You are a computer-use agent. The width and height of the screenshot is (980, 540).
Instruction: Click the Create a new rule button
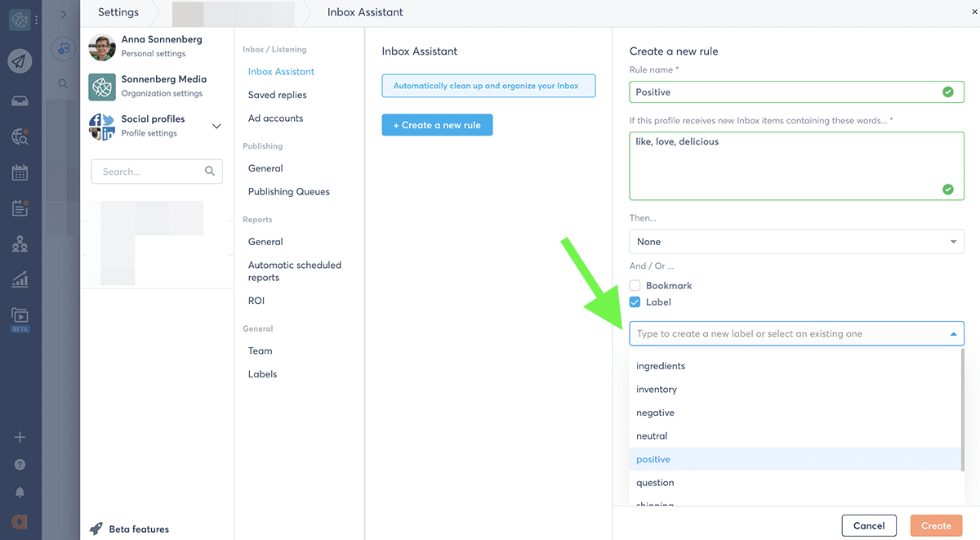437,125
